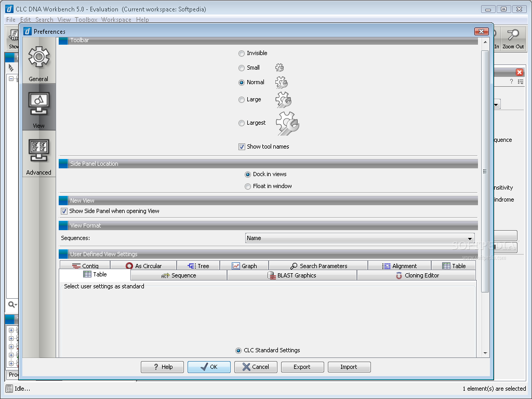Switch to the Contig settings tab
Viewport: 532px width, 399px height.
coord(85,265)
